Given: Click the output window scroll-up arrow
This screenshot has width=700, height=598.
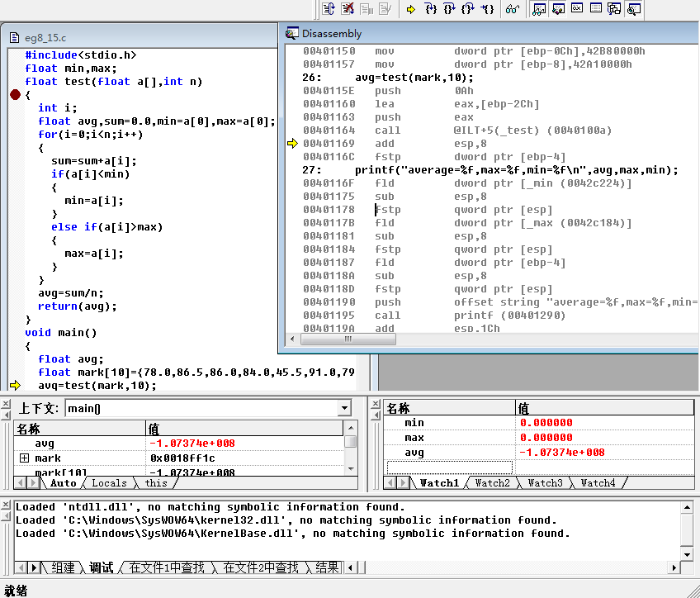Looking at the screenshot, I should (687, 507).
